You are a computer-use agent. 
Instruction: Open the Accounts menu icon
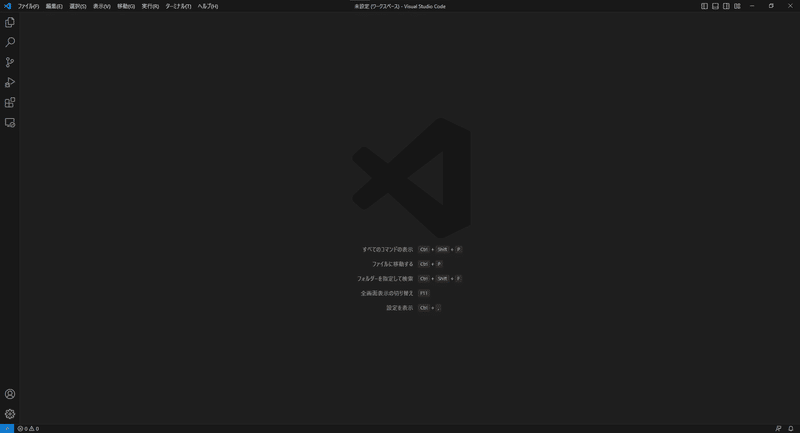(10, 394)
